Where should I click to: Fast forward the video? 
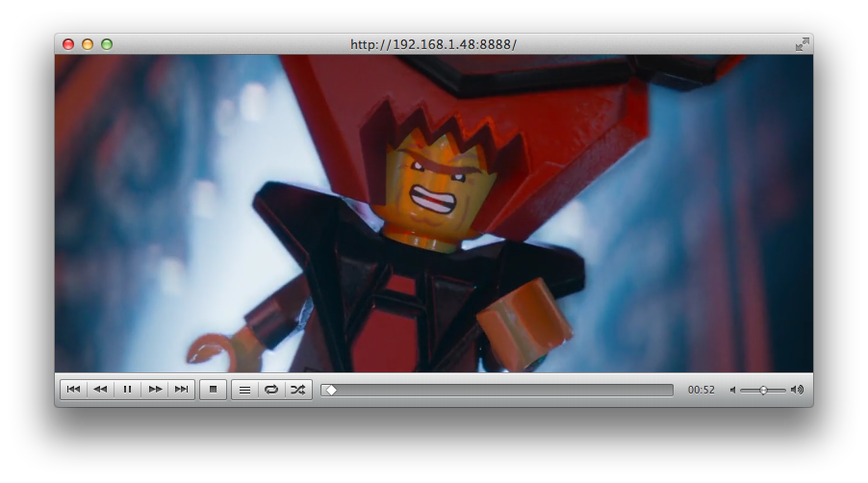(154, 390)
